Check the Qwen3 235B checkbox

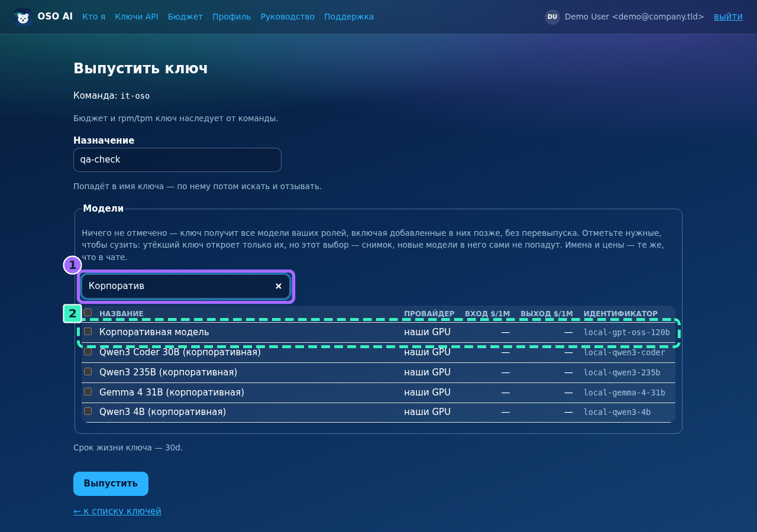(88, 371)
